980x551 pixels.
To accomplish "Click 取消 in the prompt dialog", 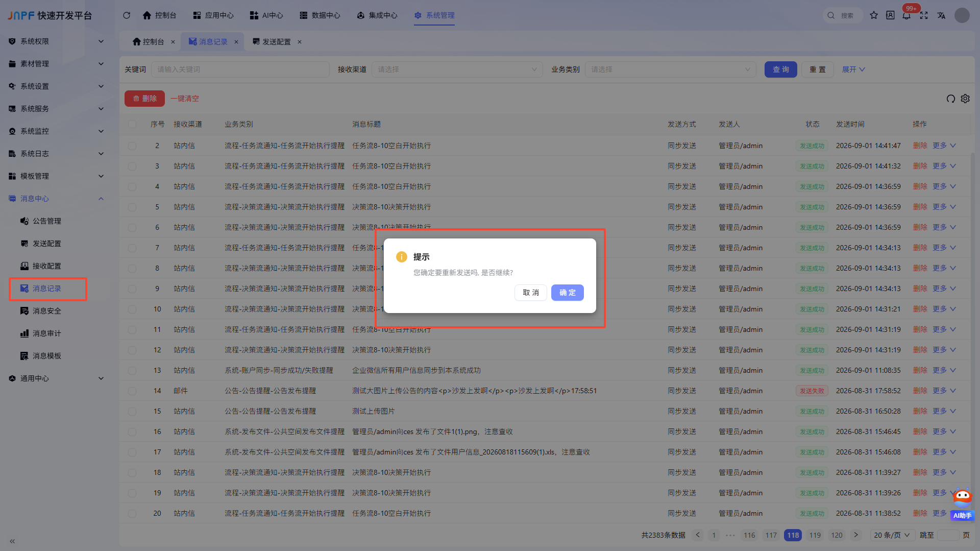I will tap(531, 293).
